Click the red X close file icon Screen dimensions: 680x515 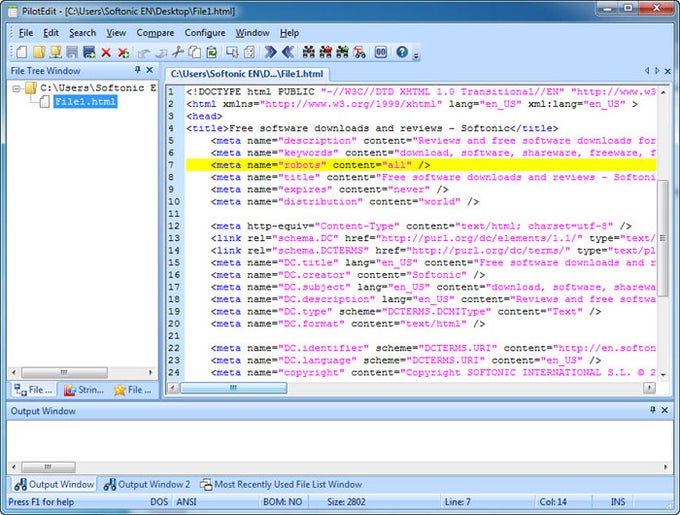coord(106,52)
